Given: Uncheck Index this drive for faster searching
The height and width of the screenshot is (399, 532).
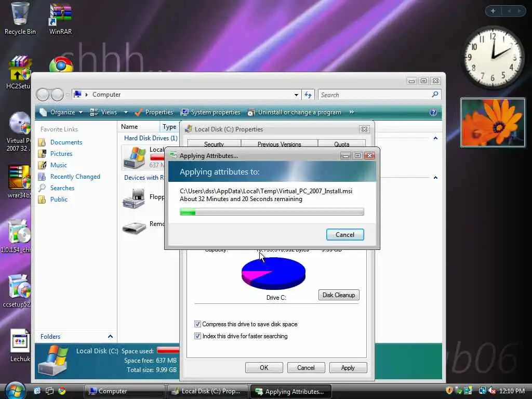Looking at the screenshot, I should pos(197,336).
